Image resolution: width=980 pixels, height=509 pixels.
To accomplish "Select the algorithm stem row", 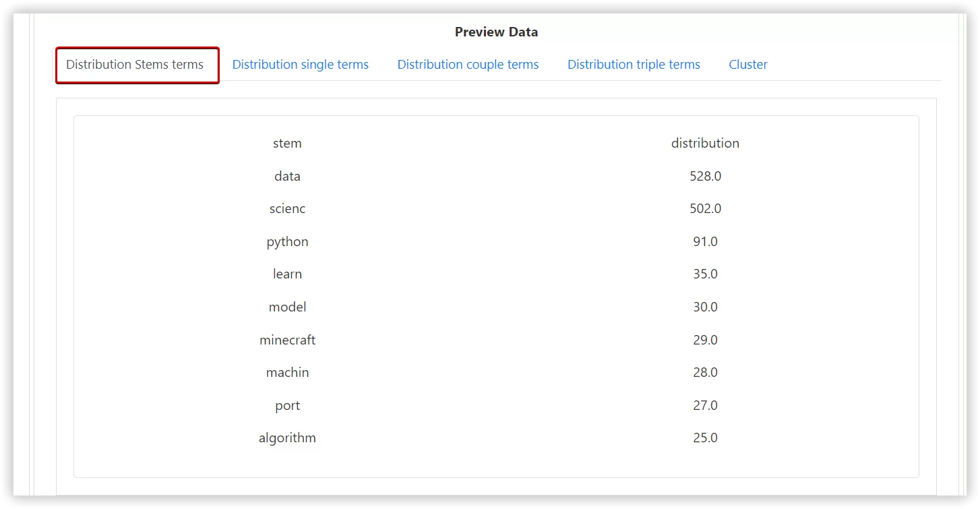I will point(287,438).
